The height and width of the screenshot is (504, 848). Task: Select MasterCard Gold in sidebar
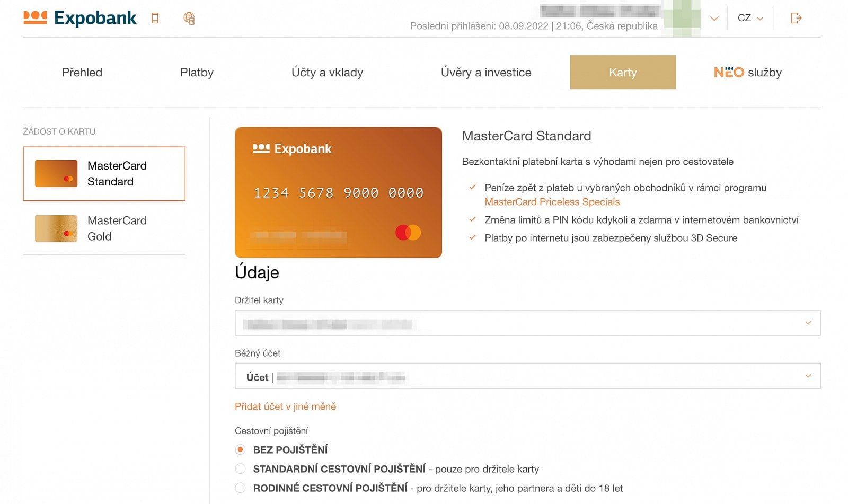pyautogui.click(x=104, y=228)
